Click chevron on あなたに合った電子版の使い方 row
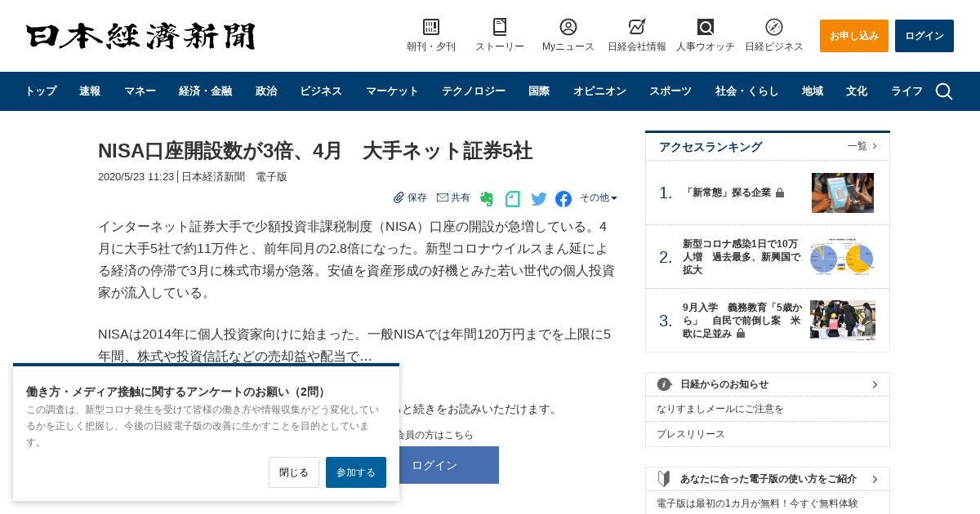This screenshot has width=980, height=514. tap(875, 479)
